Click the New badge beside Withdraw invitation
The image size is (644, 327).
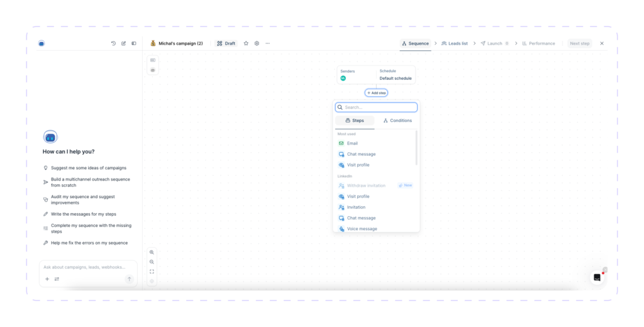click(x=406, y=186)
